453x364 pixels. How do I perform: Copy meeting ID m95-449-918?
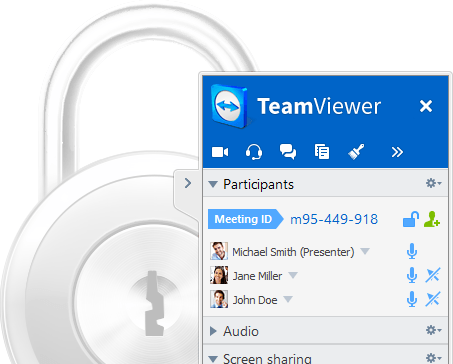334,219
